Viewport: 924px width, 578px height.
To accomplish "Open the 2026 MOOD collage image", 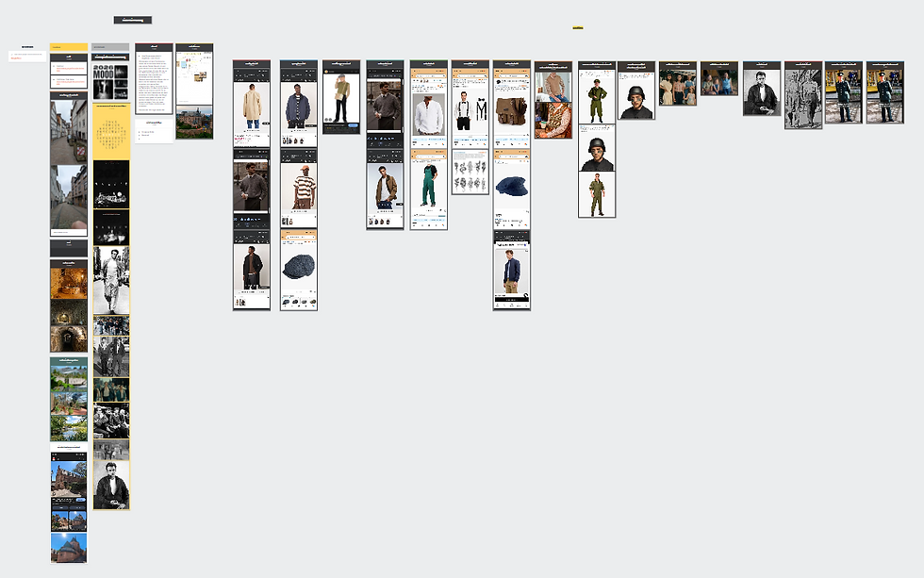I will 111,81.
